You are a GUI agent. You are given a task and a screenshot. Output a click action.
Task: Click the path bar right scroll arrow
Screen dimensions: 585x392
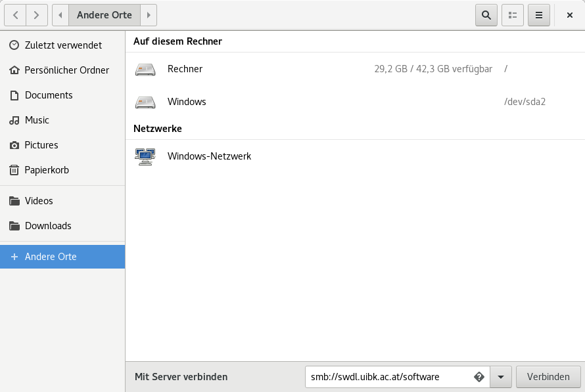pos(149,15)
